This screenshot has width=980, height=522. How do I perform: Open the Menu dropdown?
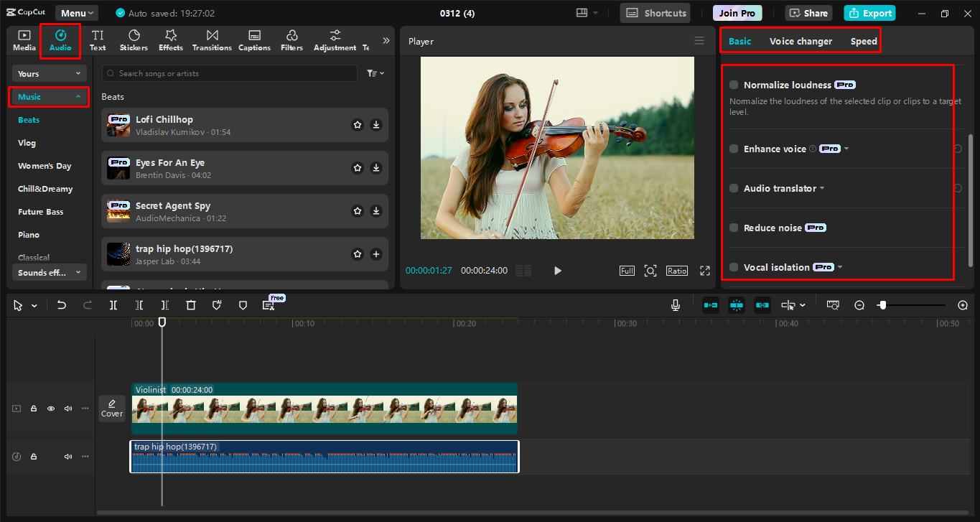click(77, 13)
